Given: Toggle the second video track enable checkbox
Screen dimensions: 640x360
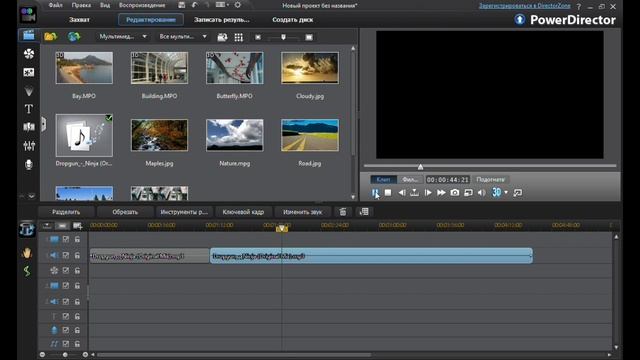Looking at the screenshot, I should (66, 286).
